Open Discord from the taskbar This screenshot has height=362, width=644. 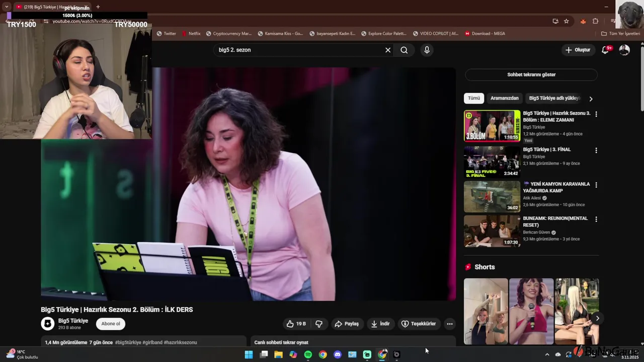click(338, 354)
